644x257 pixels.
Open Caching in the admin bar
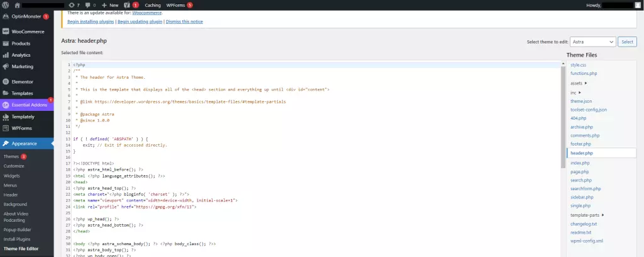(153, 5)
